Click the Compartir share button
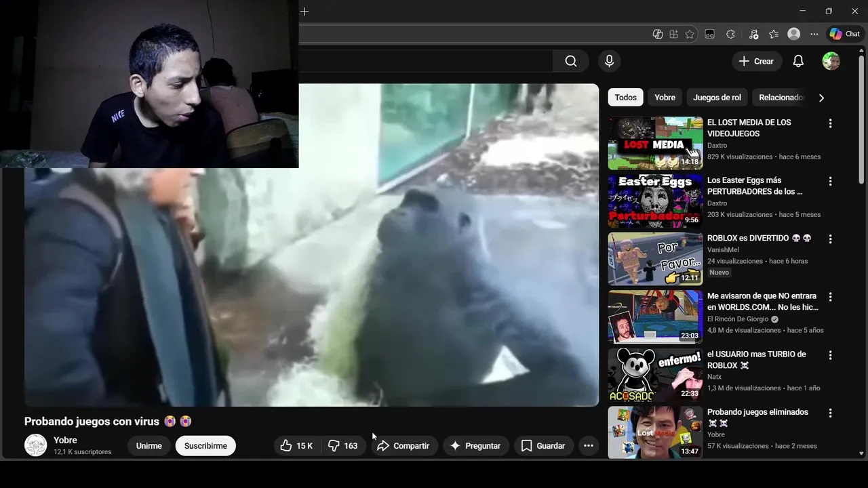Viewport: 868px width, 488px height. 403,445
